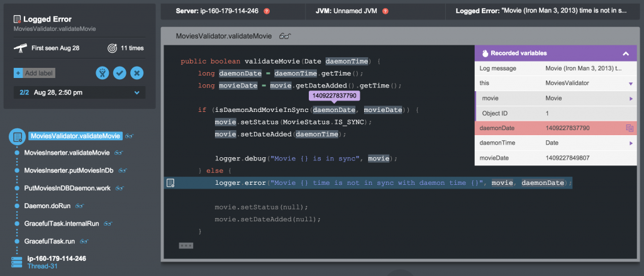Click the target icon beside 11 times
The width and height of the screenshot is (644, 276).
pyautogui.click(x=112, y=48)
